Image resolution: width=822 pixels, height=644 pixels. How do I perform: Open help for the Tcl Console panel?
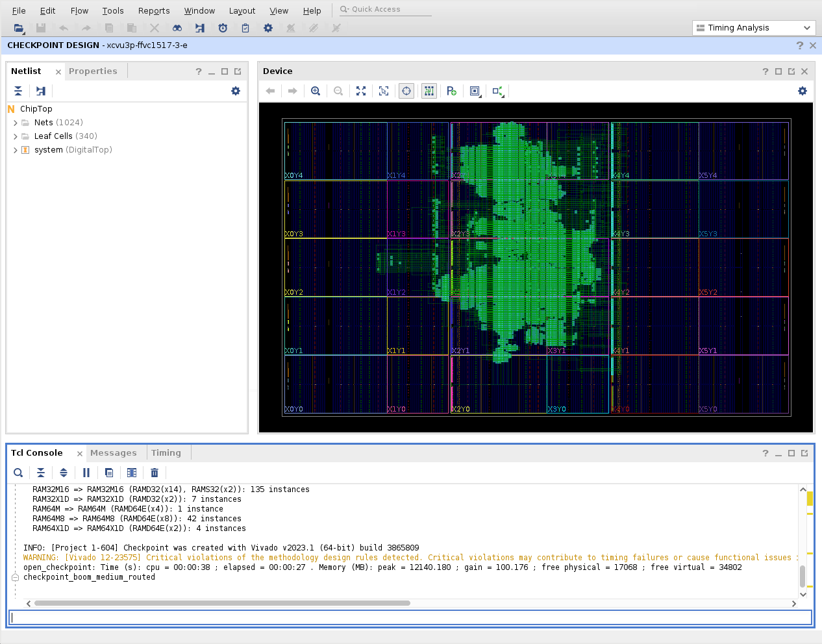coord(766,453)
